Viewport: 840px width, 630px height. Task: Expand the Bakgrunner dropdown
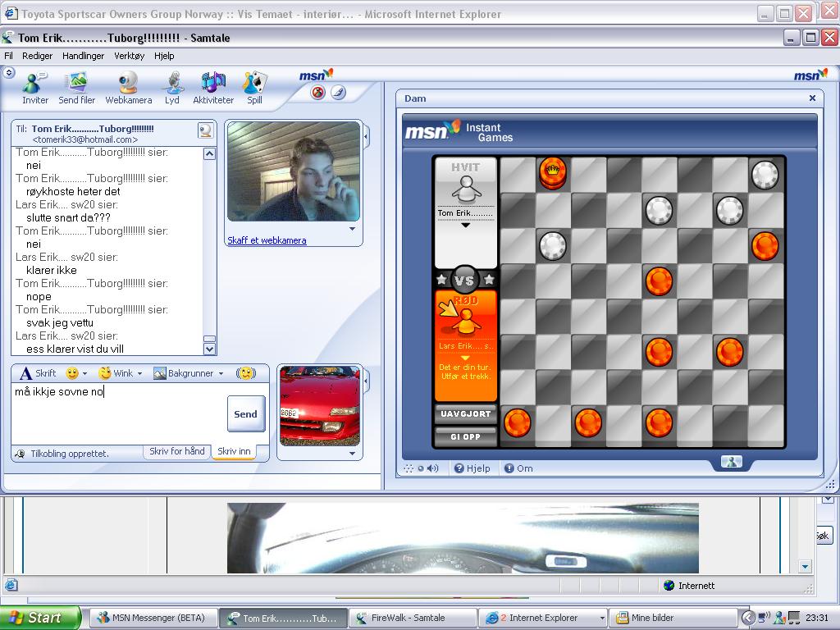(221, 374)
